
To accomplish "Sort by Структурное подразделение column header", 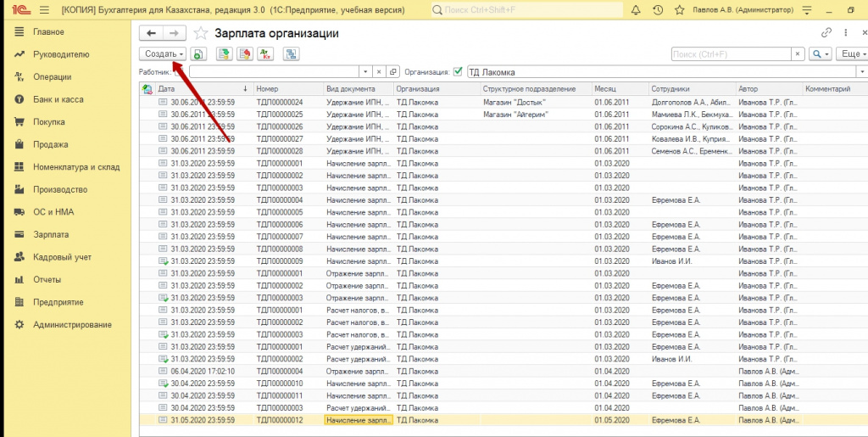I will tap(536, 88).
